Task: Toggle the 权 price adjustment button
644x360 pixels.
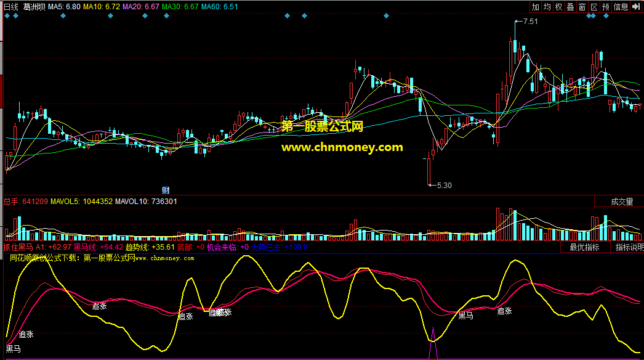Action: [x=558, y=7]
